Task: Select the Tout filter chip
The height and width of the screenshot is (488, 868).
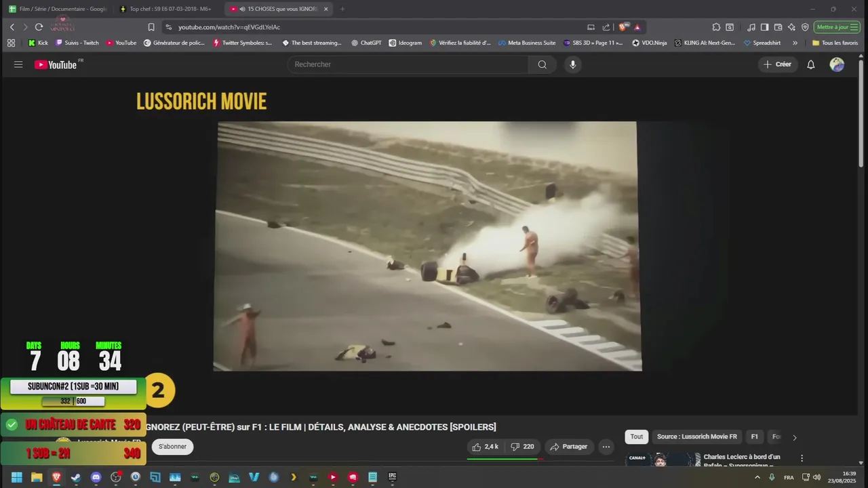Action: click(x=637, y=436)
